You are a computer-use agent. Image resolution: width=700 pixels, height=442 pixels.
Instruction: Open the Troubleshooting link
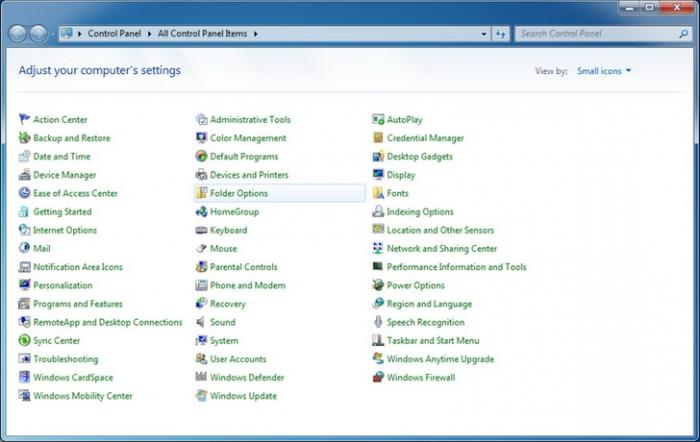[x=66, y=359]
